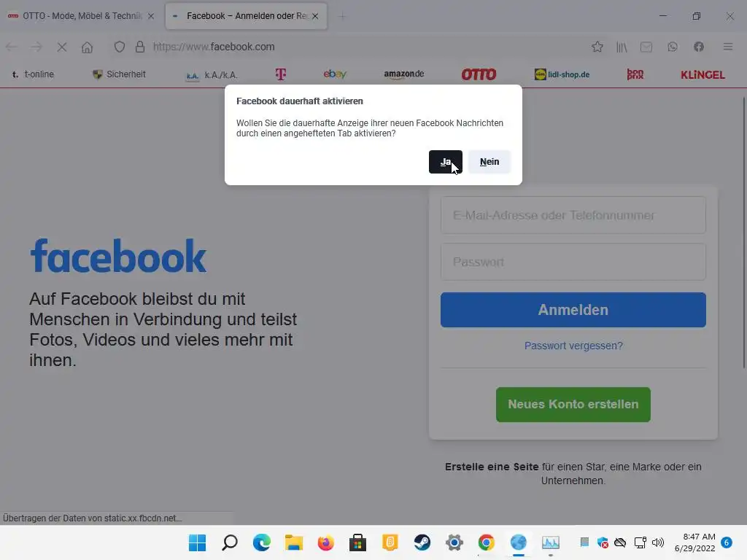Open the library bookshelf icon

point(622,47)
